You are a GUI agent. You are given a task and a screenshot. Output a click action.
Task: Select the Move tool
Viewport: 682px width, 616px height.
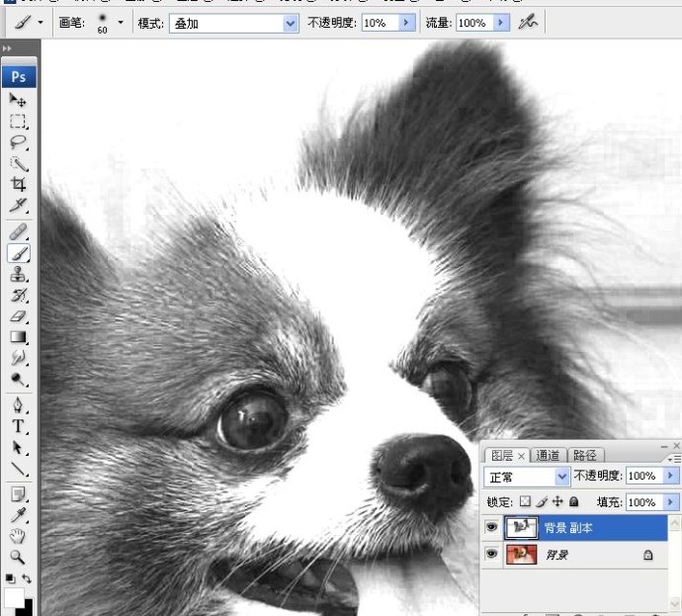pos(18,100)
